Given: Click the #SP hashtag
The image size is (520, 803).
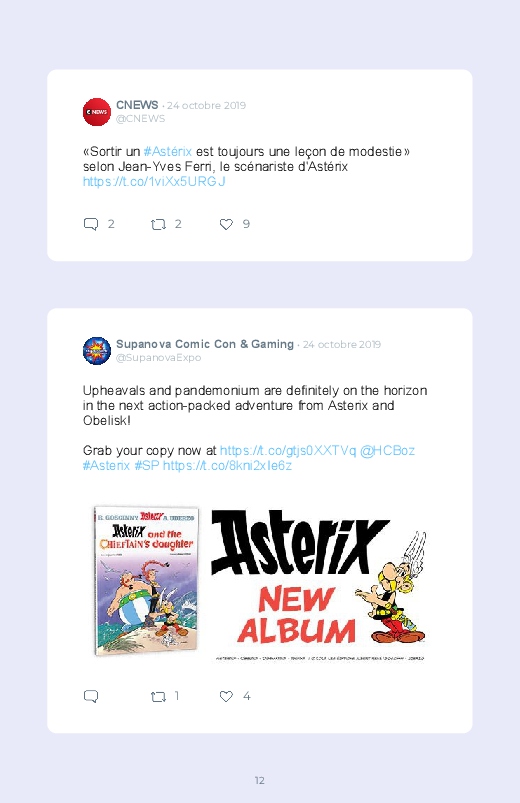Looking at the screenshot, I should click(x=147, y=466).
